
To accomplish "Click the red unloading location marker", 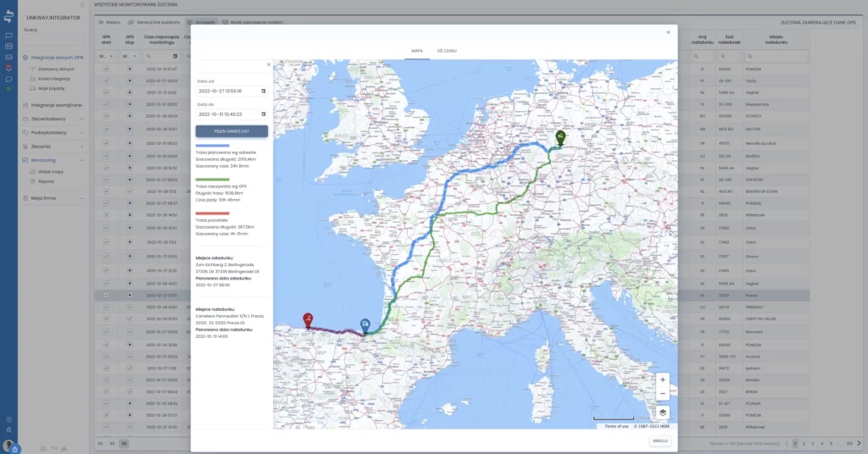I will pyautogui.click(x=308, y=319).
